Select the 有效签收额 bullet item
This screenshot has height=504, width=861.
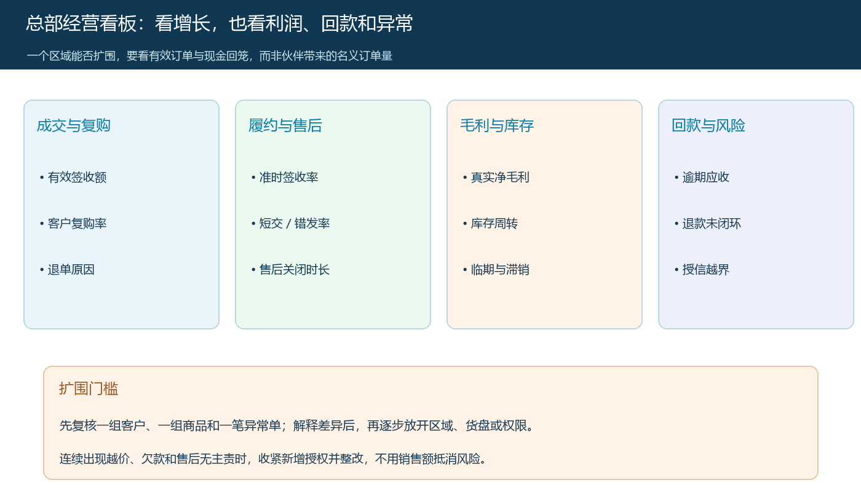tap(73, 178)
